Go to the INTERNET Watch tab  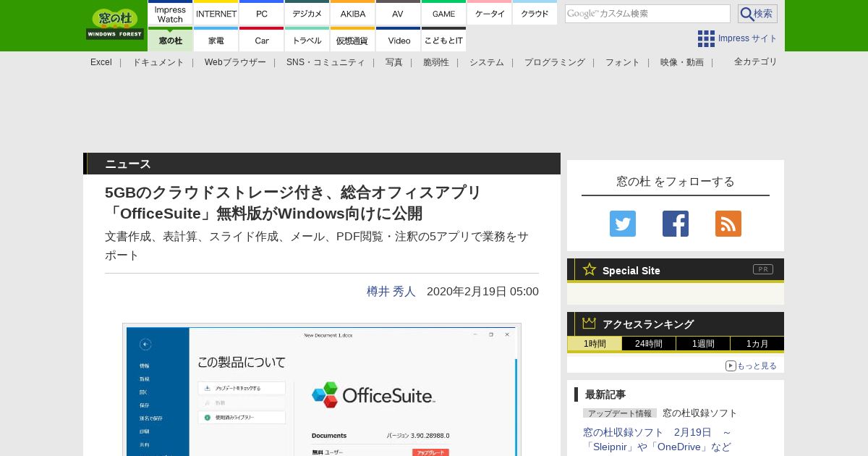(x=216, y=13)
